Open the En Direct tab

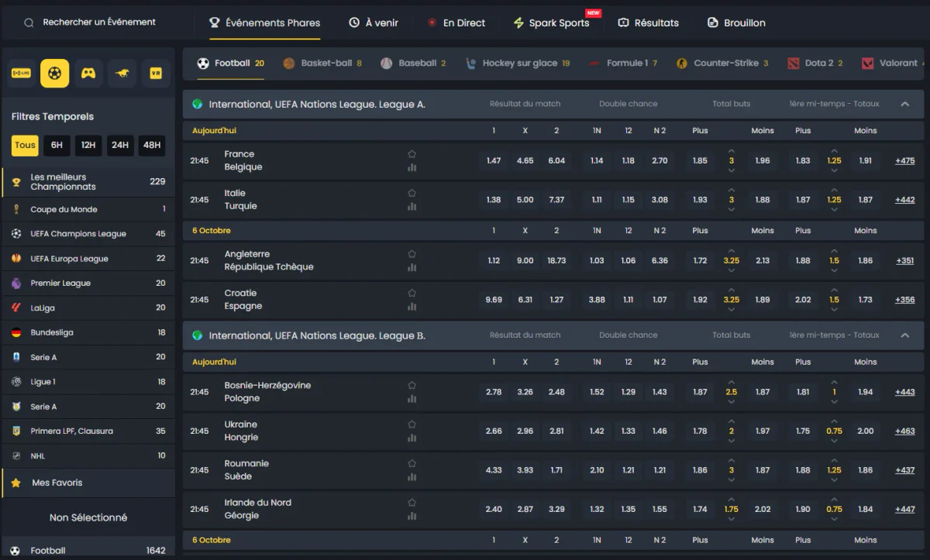pos(456,22)
